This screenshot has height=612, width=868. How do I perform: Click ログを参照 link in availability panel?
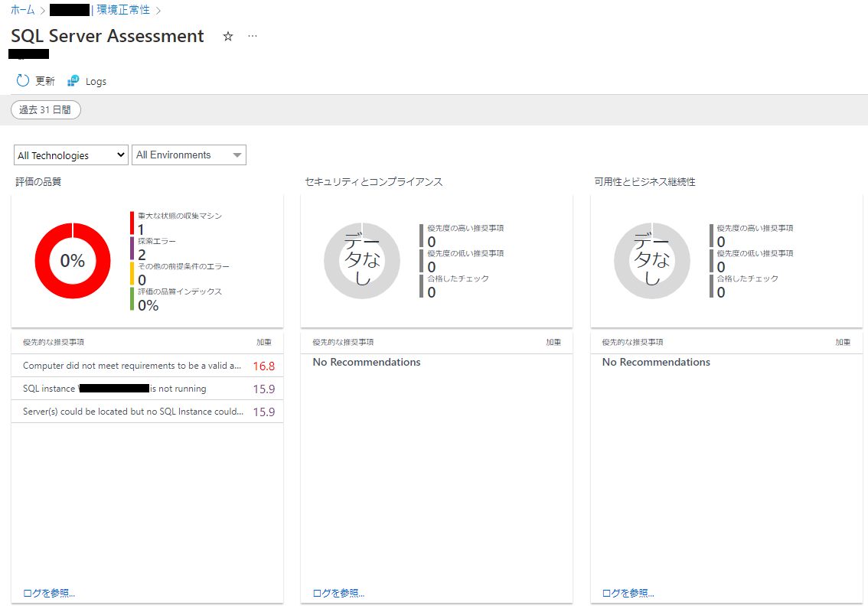click(x=628, y=593)
